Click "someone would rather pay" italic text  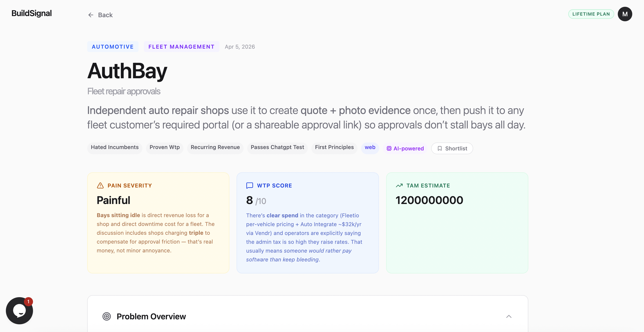[317, 251]
